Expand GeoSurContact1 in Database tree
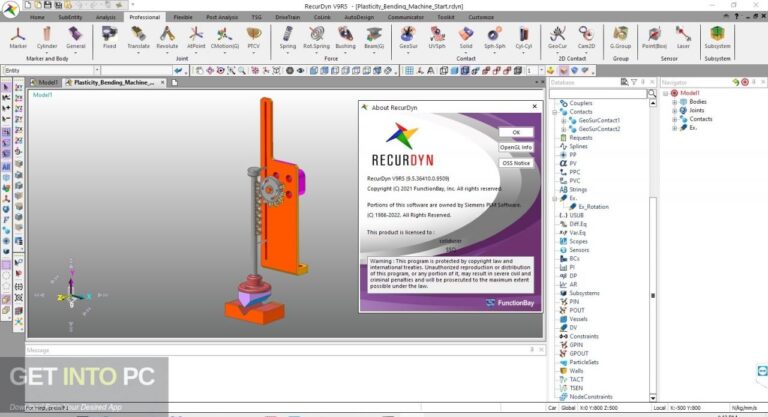The height and width of the screenshot is (417, 768). coord(564,121)
